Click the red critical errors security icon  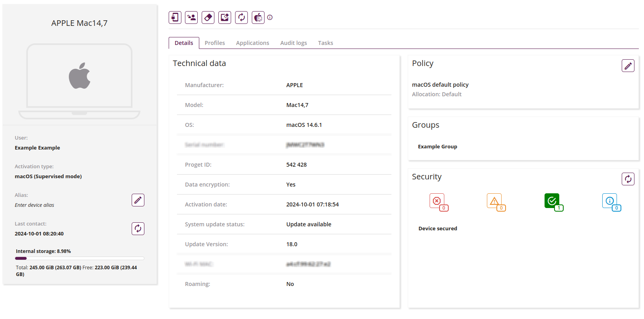point(438,202)
